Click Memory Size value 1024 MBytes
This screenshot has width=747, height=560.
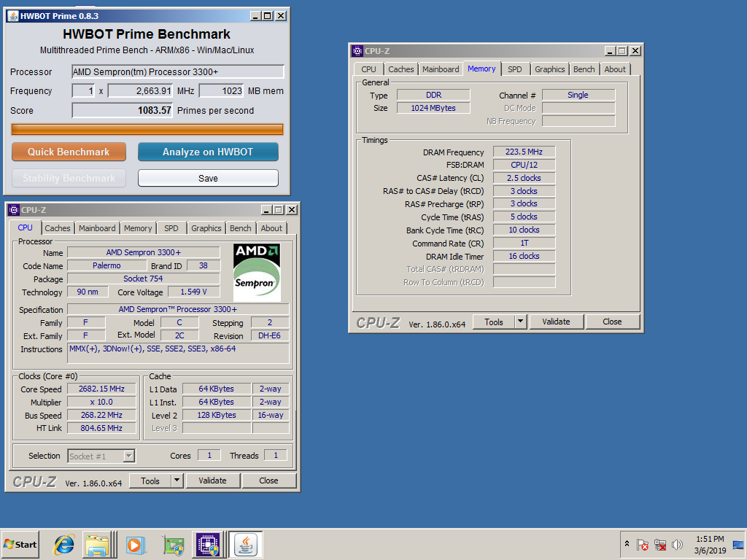click(433, 108)
